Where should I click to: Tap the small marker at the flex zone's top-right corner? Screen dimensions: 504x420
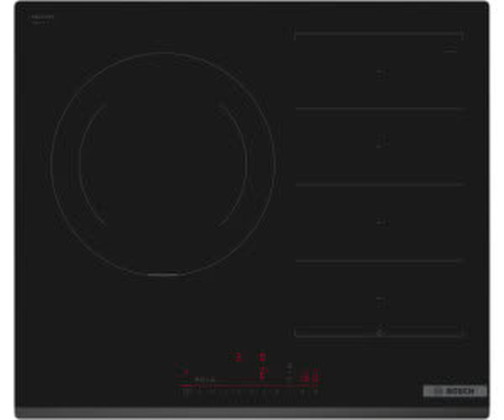coord(450,50)
